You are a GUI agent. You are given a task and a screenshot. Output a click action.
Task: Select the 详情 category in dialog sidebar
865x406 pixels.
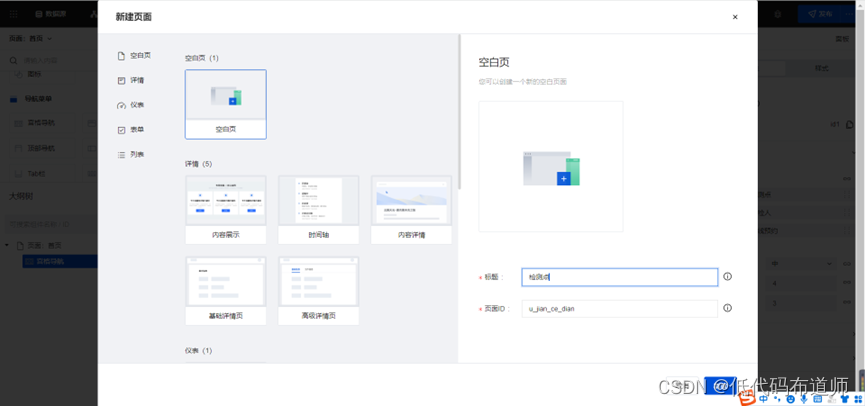pyautogui.click(x=131, y=81)
